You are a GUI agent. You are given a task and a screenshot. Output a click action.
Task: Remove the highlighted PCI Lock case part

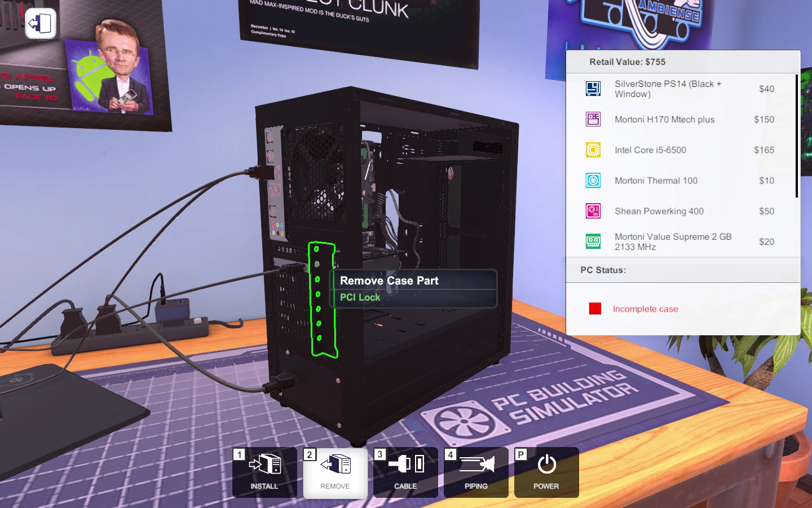(322, 299)
